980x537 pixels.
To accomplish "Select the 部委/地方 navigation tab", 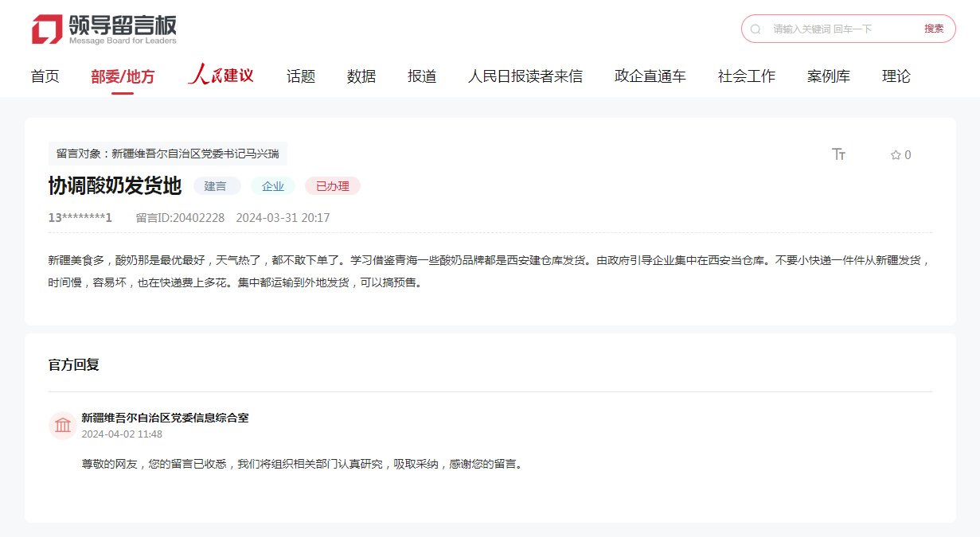I will tap(123, 76).
